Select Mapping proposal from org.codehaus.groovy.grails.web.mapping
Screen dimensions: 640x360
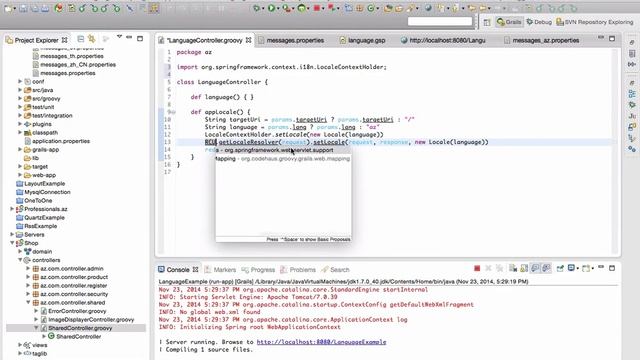(x=283, y=159)
